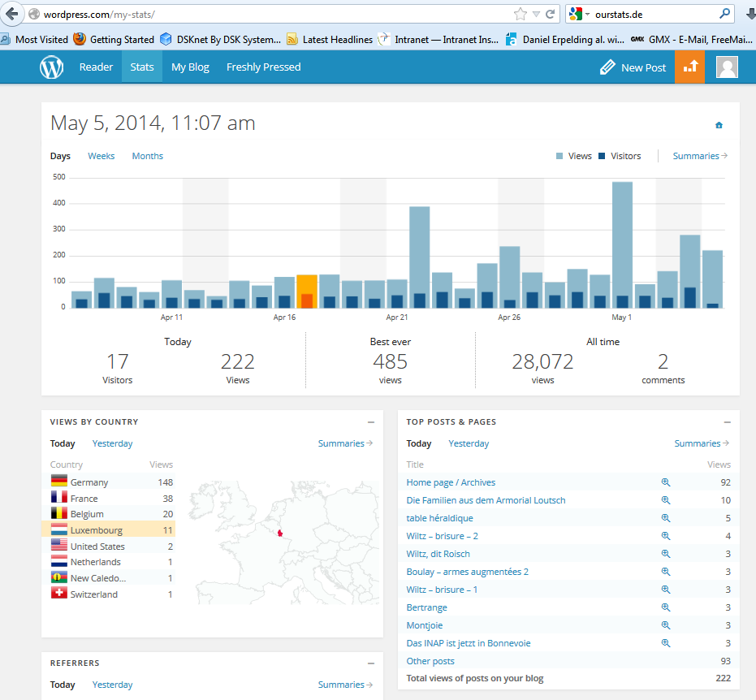This screenshot has width=756, height=700.
Task: Click magnifier icon next to Home page / Archives
Action: (666, 482)
